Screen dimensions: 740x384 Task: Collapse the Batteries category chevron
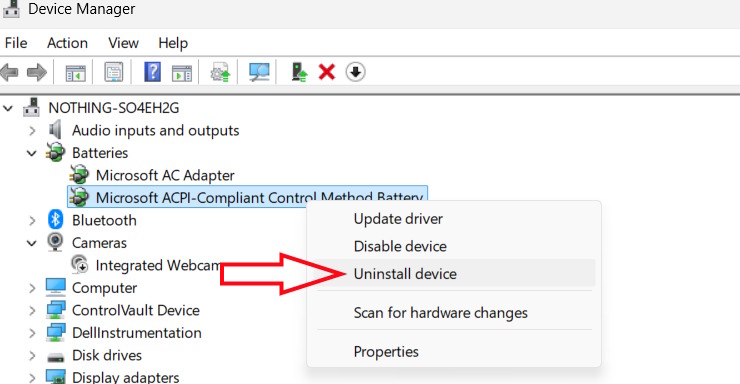click(32, 153)
